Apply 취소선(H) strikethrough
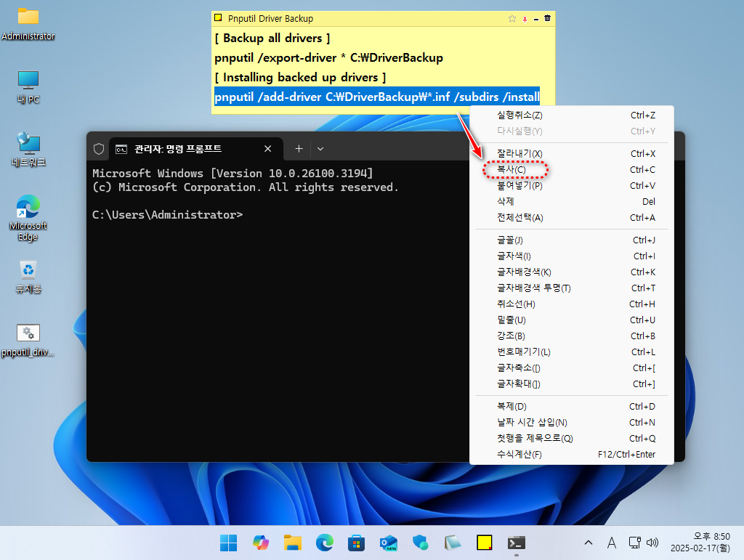 click(571, 304)
